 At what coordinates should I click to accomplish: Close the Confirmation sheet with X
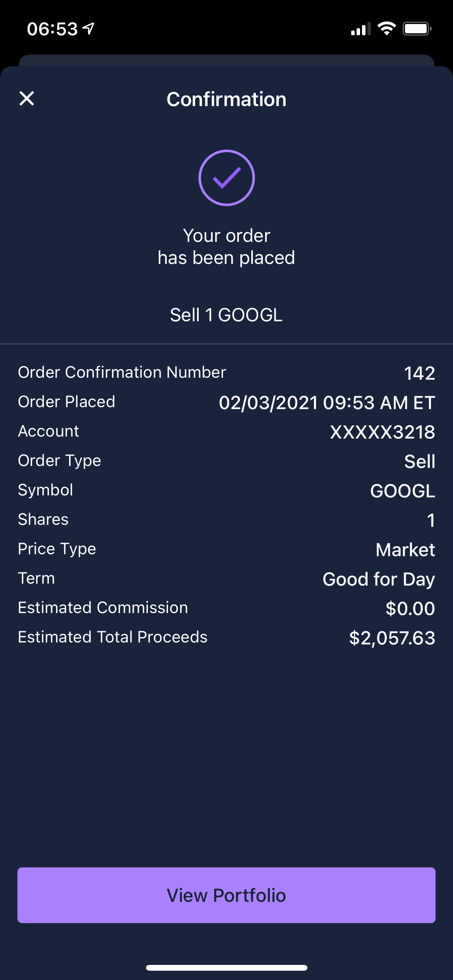(x=27, y=98)
